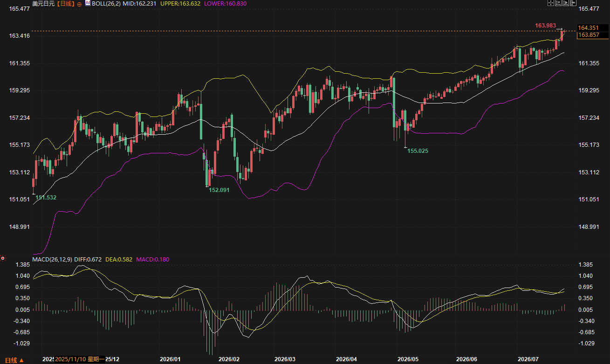Click the 2025/11/10 星期一 date tooltip
Image resolution: width=610 pixels, height=364 pixels.
coord(79,359)
